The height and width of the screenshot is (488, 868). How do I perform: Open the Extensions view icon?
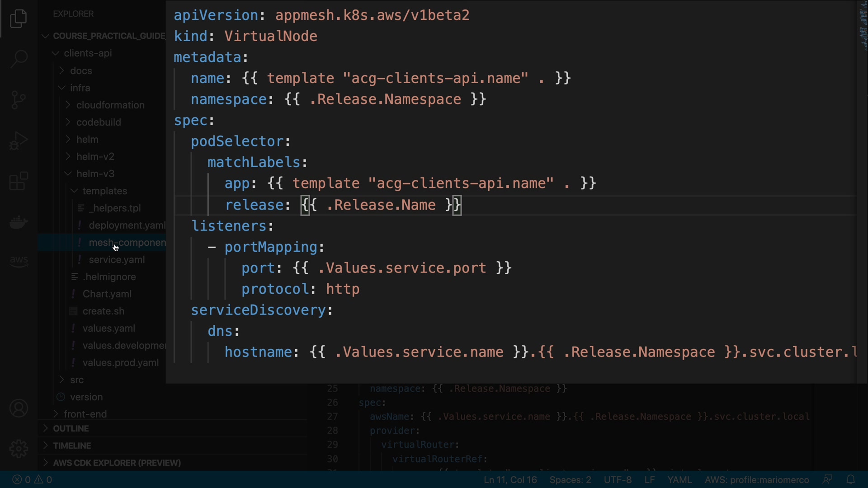[19, 181]
